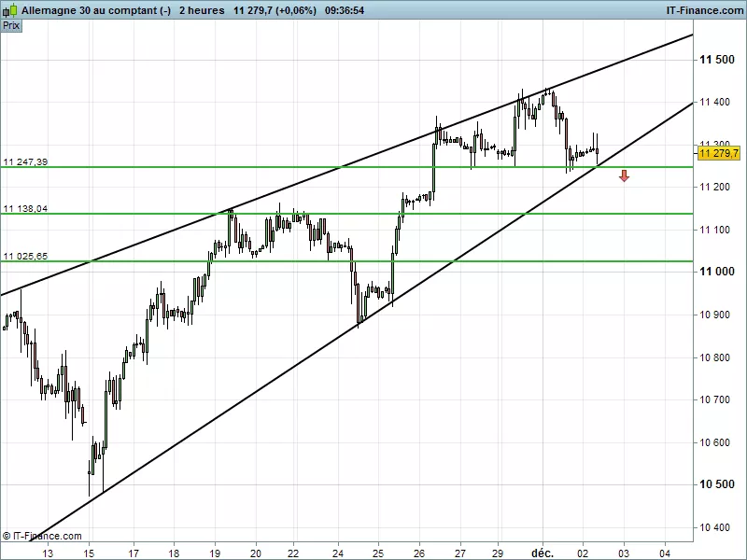The image size is (747, 560).
Task: Open the IT-Finance.com link at top right
Action: click(x=705, y=10)
